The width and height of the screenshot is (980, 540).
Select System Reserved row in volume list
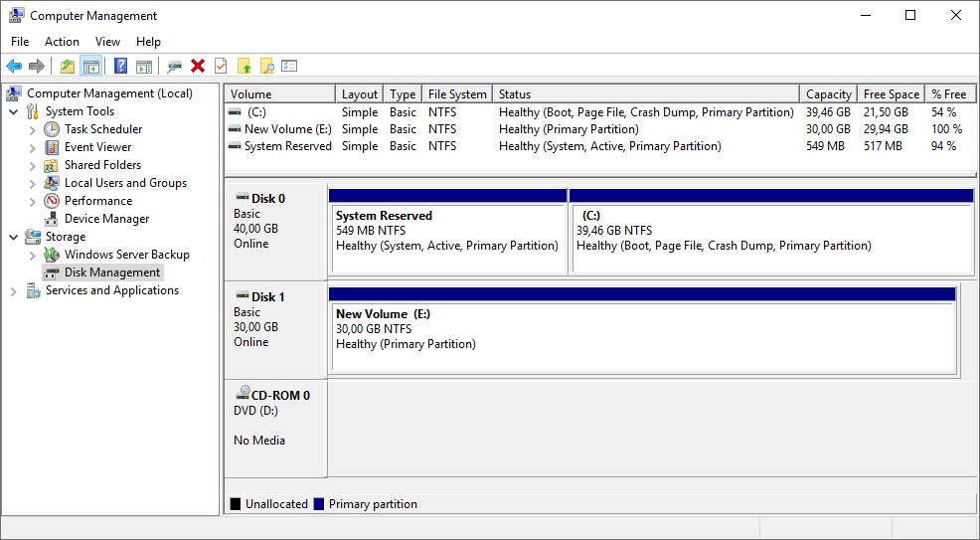(x=600, y=146)
